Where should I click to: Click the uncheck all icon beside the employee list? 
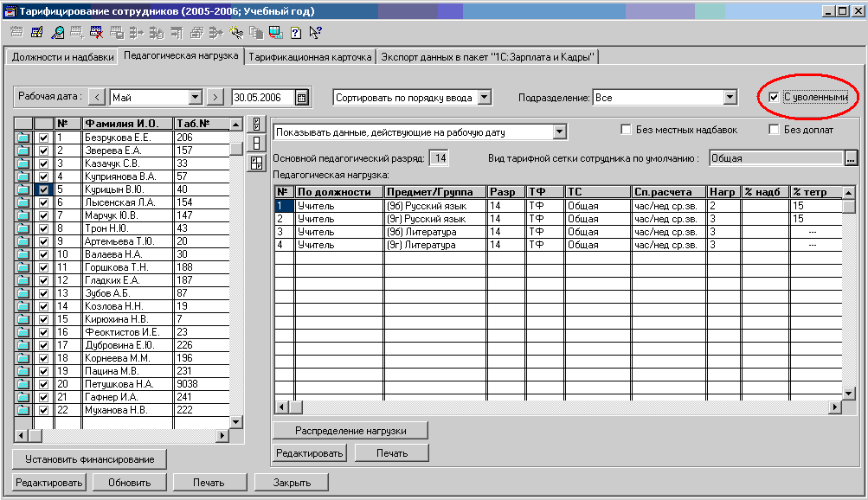point(256,143)
